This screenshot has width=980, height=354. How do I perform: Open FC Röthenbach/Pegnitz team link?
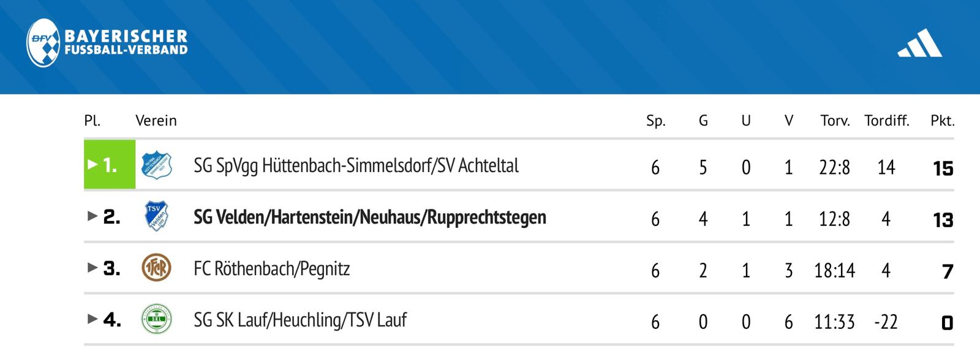[272, 268]
